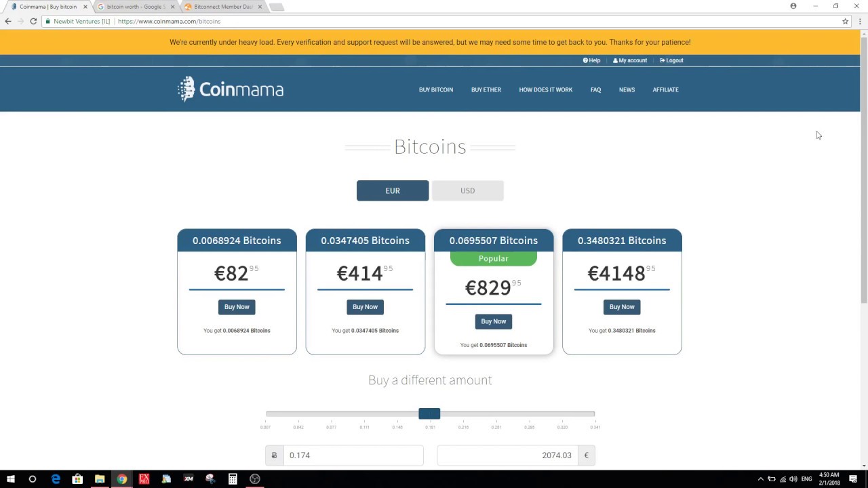The height and width of the screenshot is (488, 868).
Task: Open the Affiliate menu item
Action: 665,89
